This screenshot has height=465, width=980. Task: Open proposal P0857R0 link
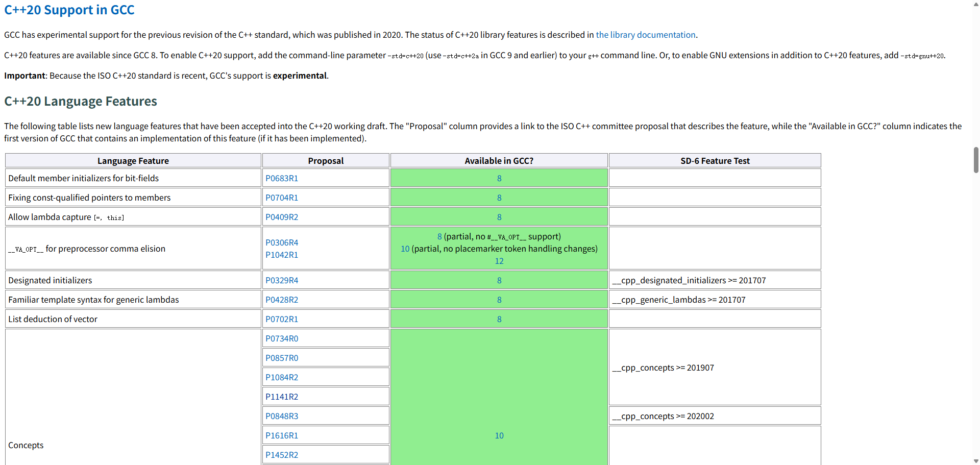click(282, 358)
